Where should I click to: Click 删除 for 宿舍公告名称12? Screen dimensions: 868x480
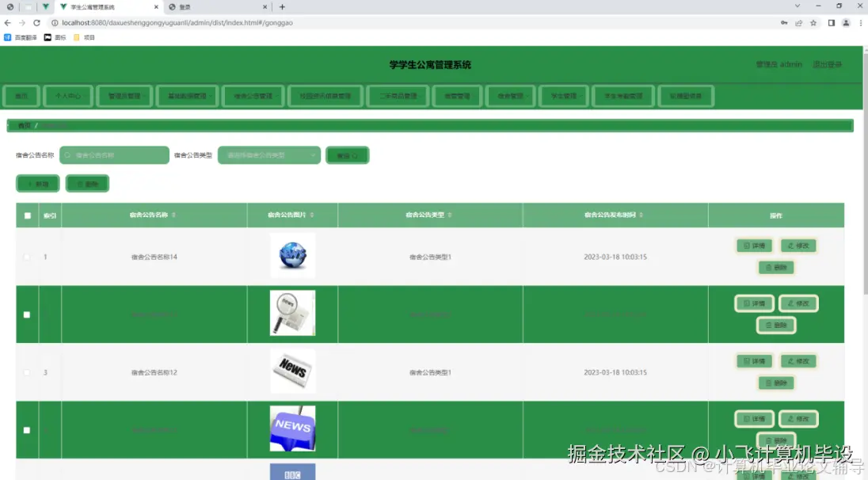[x=776, y=383]
